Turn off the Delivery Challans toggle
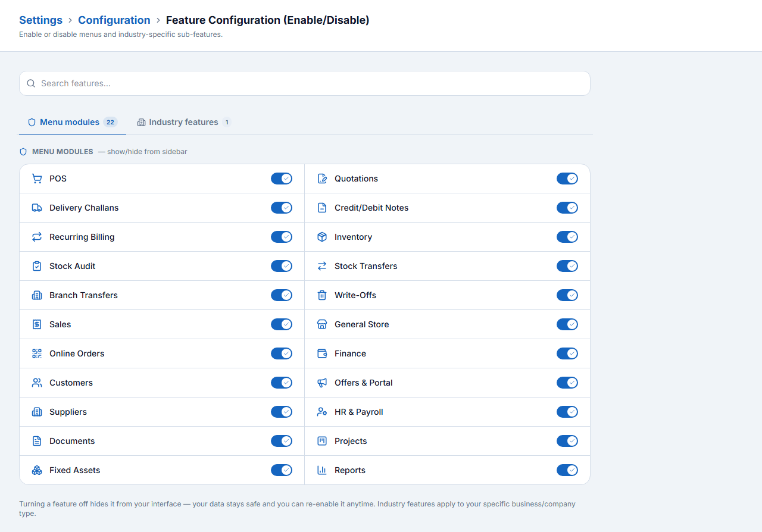This screenshot has width=762, height=532. coord(282,208)
